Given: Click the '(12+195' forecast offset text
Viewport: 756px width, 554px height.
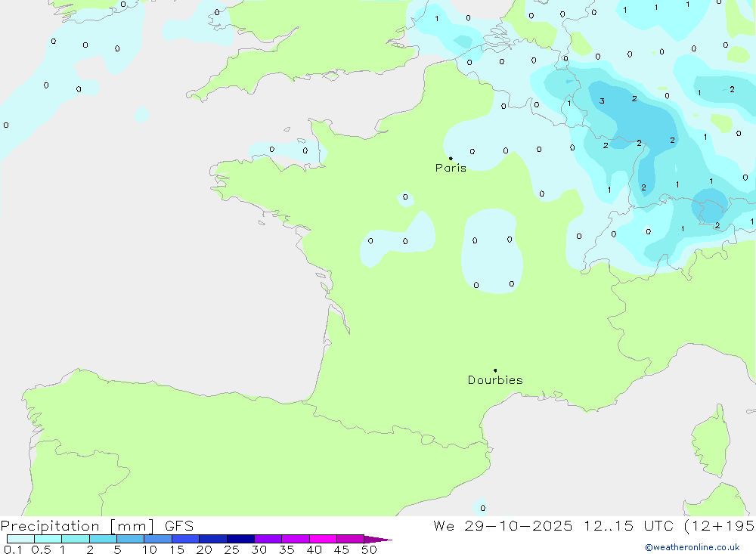Looking at the screenshot, I should [x=720, y=526].
